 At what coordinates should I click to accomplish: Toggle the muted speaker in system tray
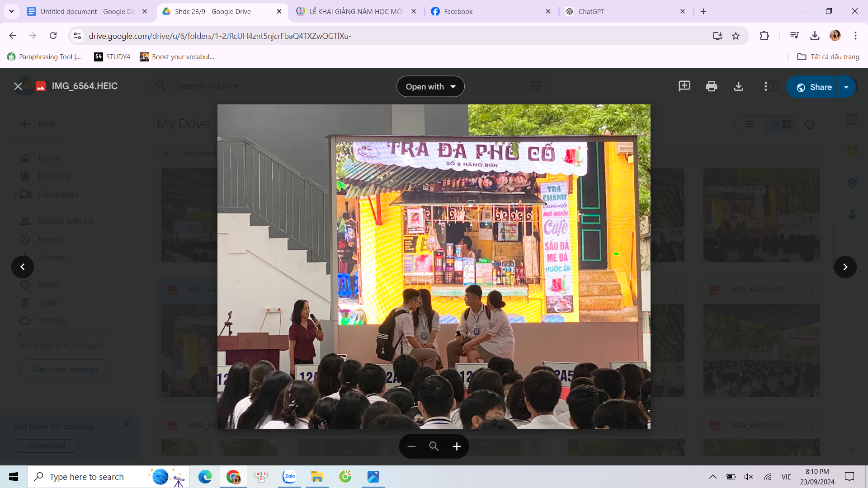pyautogui.click(x=749, y=477)
